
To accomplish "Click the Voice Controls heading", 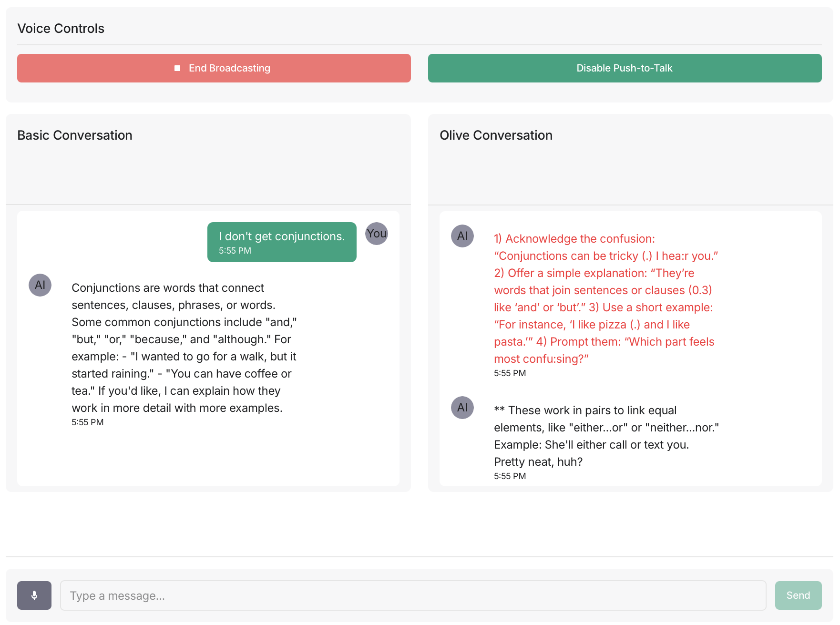I will [x=61, y=29].
